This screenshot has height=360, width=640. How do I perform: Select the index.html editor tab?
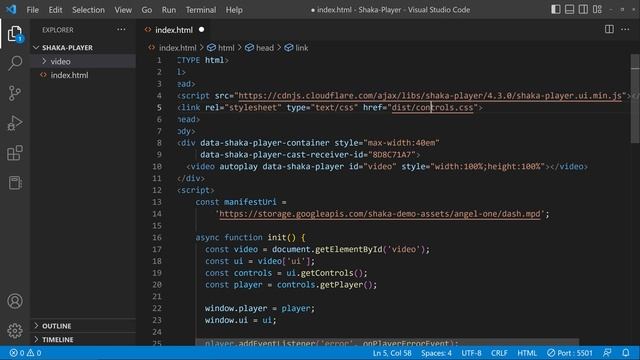click(x=174, y=29)
